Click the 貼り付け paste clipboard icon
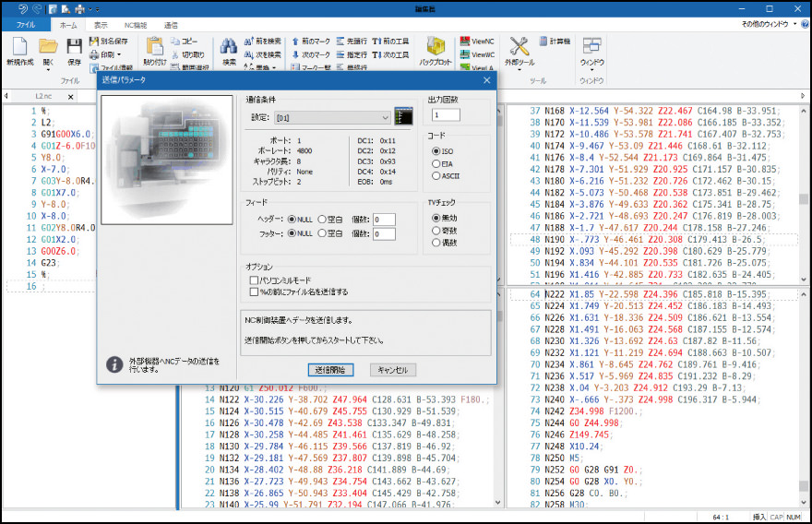 click(155, 46)
